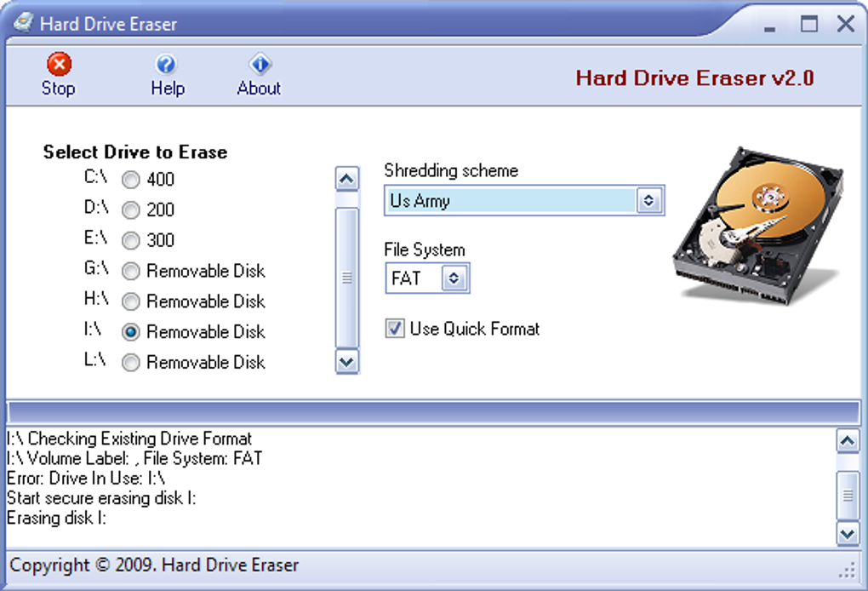Screen dimensions: 868x591
Task: Click the About label in toolbar
Action: pyautogui.click(x=259, y=88)
